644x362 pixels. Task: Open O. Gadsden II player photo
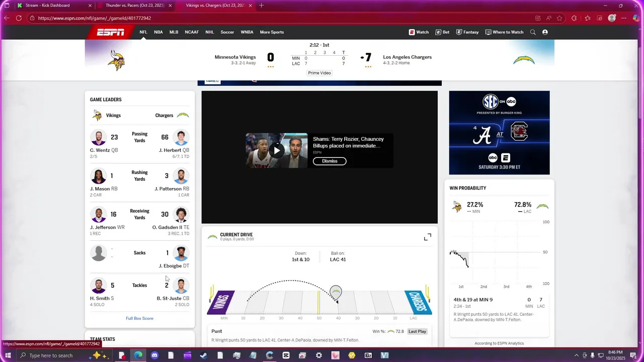pyautogui.click(x=181, y=215)
